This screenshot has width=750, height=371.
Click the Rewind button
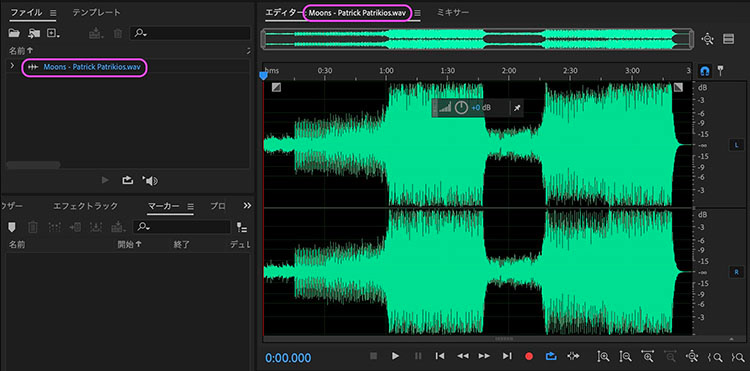click(x=463, y=356)
